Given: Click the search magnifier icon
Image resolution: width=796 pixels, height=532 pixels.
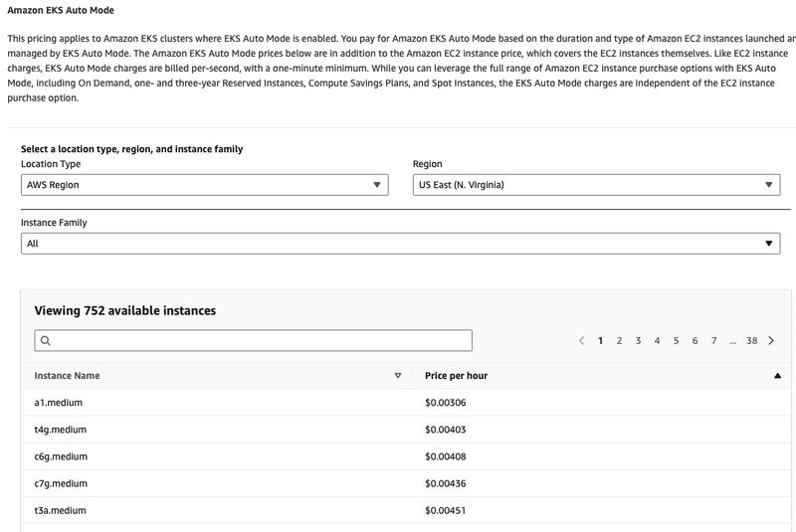Looking at the screenshot, I should click(x=45, y=341).
